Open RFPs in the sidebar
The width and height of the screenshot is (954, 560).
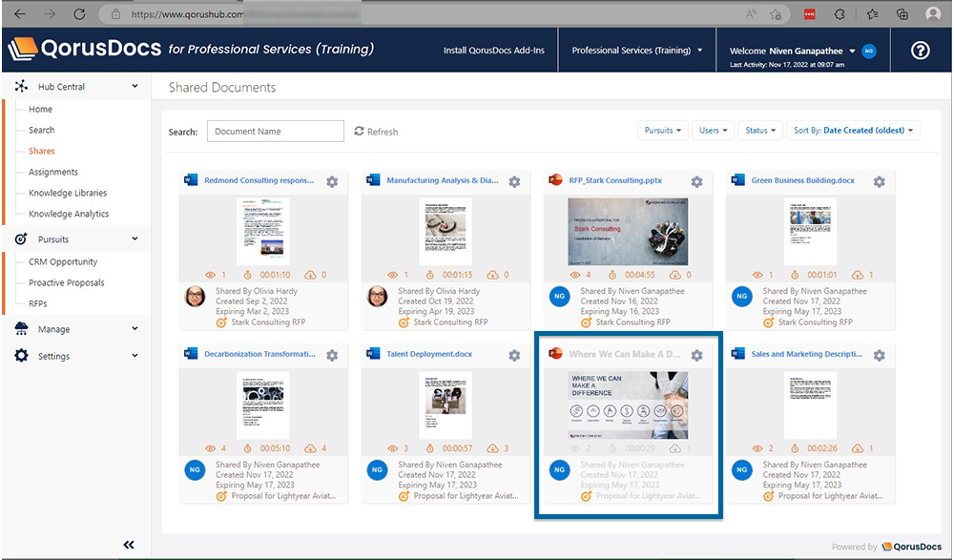(38, 303)
